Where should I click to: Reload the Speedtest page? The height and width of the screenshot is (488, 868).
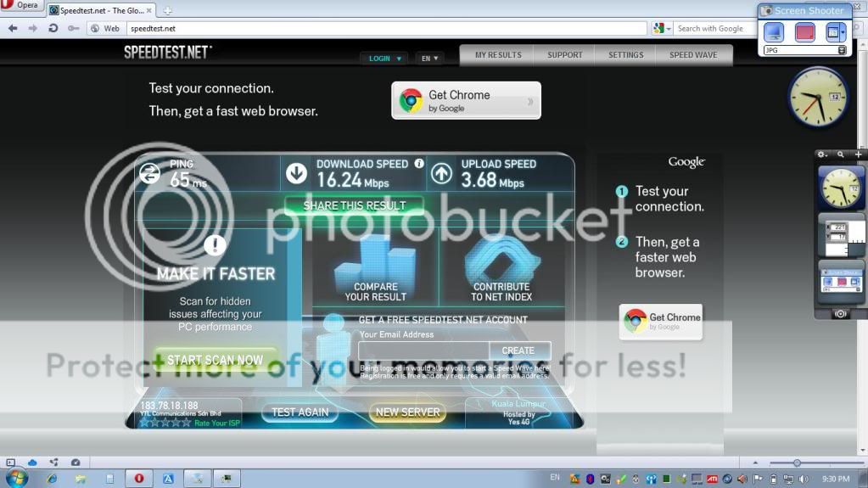[53, 28]
